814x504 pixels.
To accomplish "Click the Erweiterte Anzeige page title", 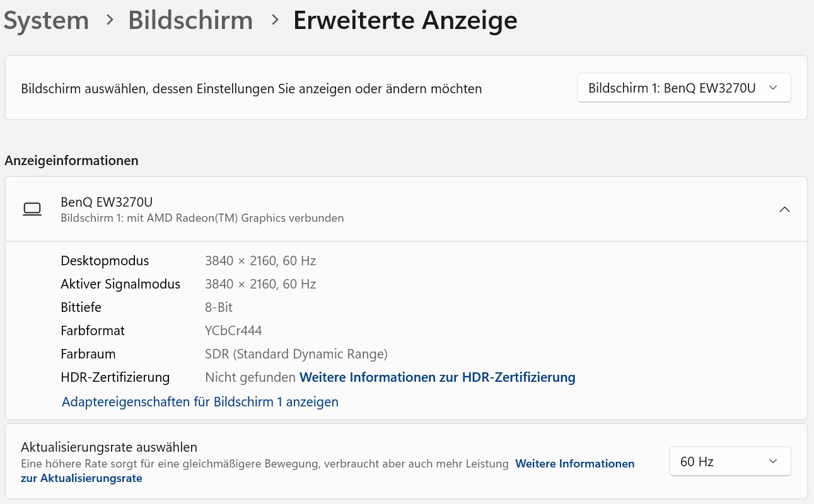I will 405,20.
